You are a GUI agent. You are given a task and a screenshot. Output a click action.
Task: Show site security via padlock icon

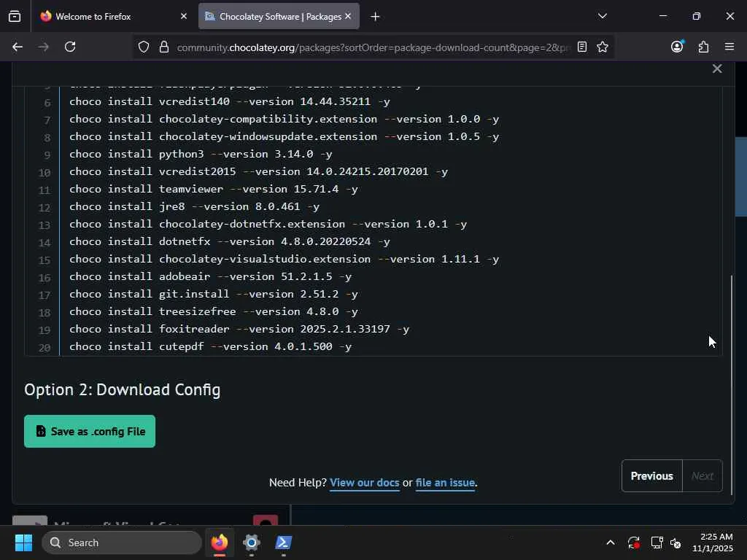click(x=164, y=47)
